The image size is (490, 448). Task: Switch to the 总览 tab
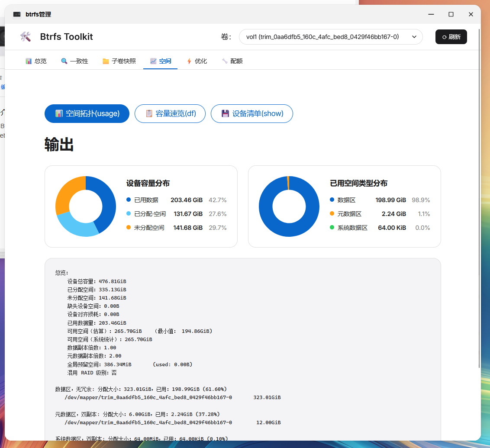pyautogui.click(x=36, y=61)
